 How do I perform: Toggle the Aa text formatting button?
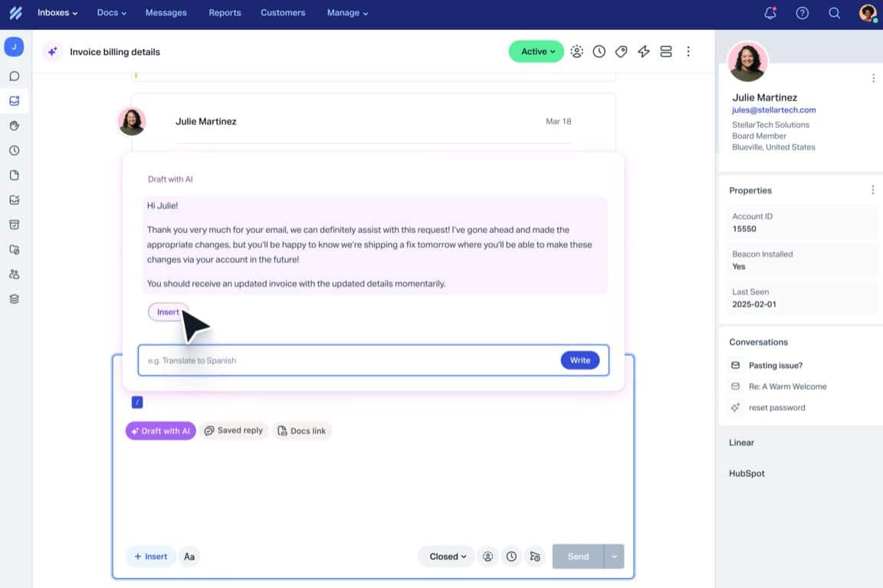click(x=189, y=557)
